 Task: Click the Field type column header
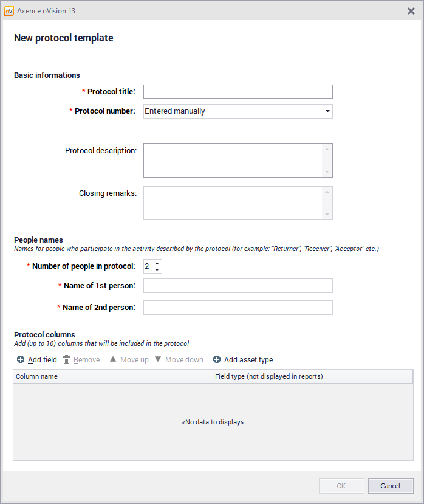312,377
